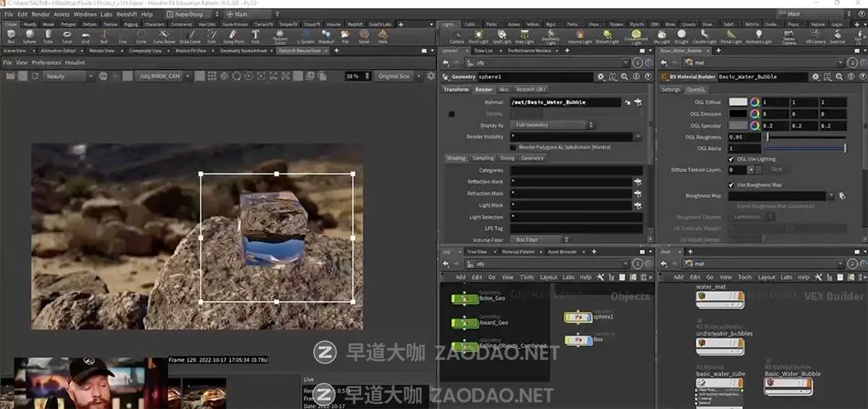Toggle Use Roughness Map checkbox
Image resolution: width=868 pixels, height=409 pixels.
pyautogui.click(x=732, y=185)
